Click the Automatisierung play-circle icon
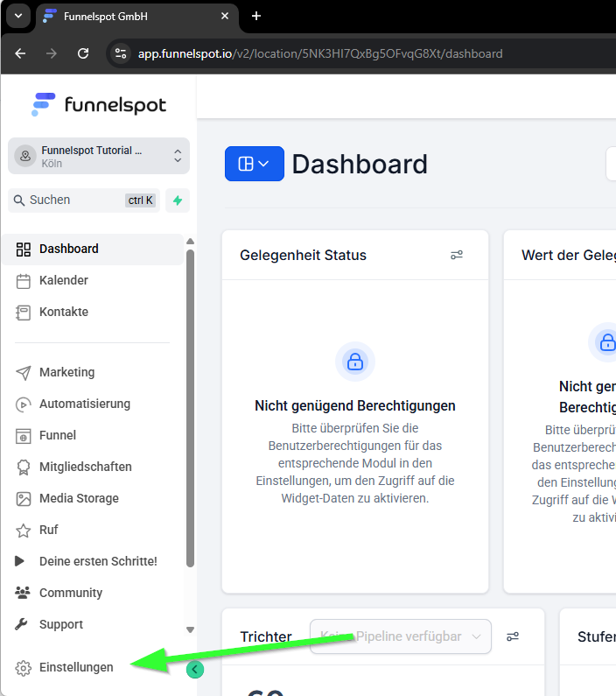The height and width of the screenshot is (696, 616). pyautogui.click(x=23, y=404)
